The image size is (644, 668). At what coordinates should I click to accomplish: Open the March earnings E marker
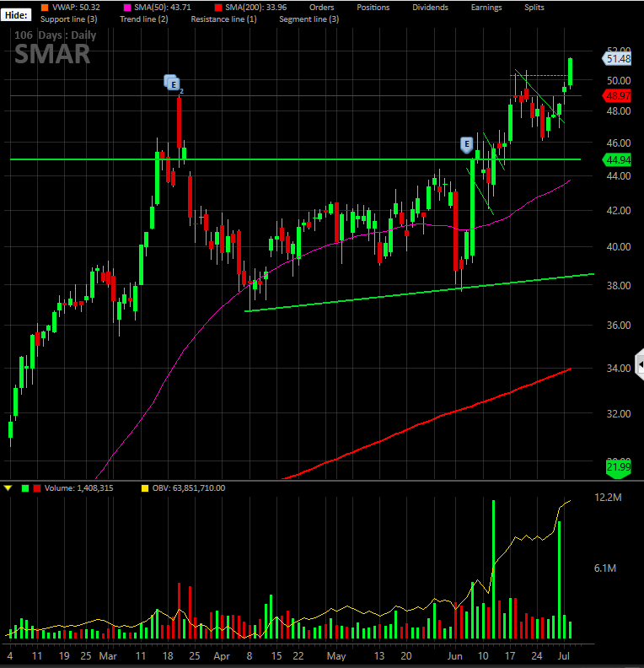click(173, 83)
